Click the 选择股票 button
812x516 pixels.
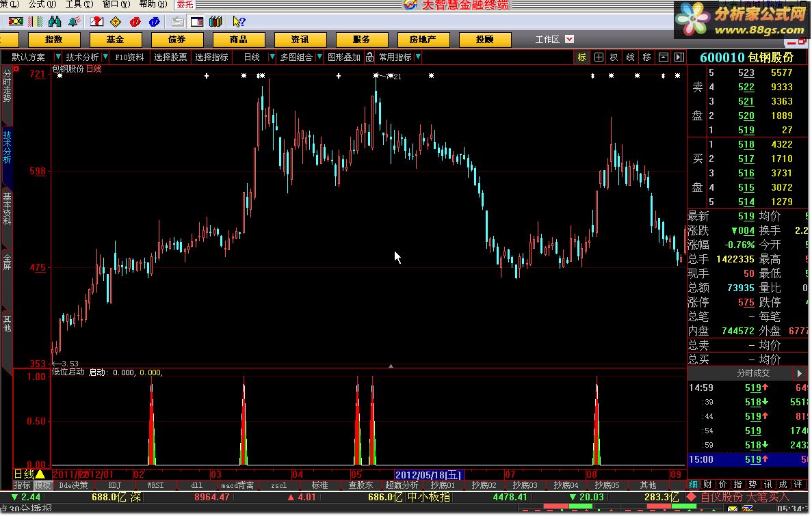(170, 57)
